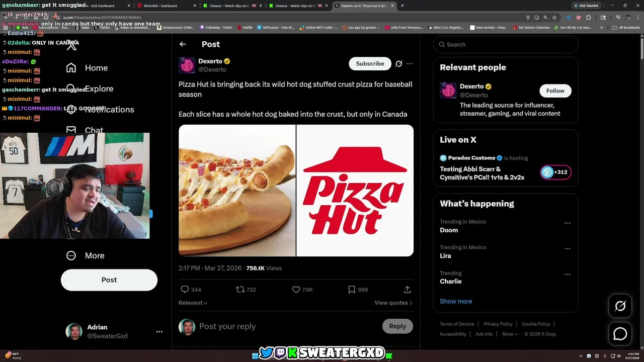Click zoom magnifier icon in address bar

pos(545,18)
